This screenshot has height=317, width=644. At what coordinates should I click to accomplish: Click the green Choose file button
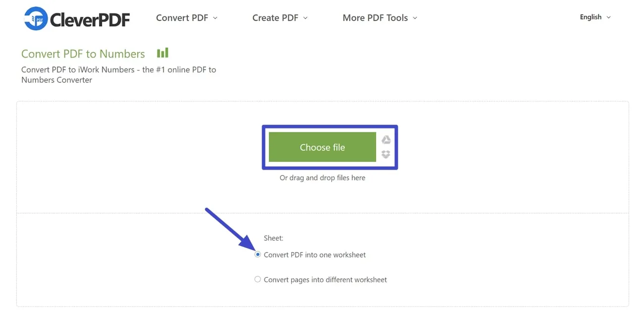pyautogui.click(x=322, y=147)
